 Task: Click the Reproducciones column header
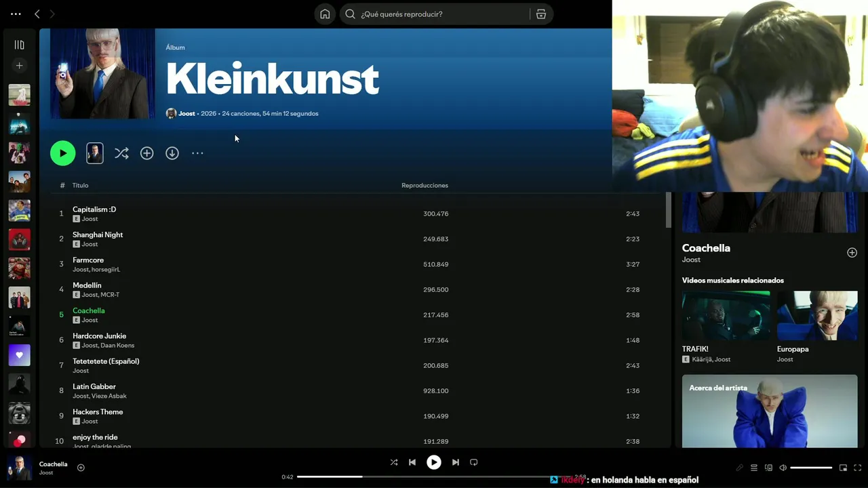(425, 185)
